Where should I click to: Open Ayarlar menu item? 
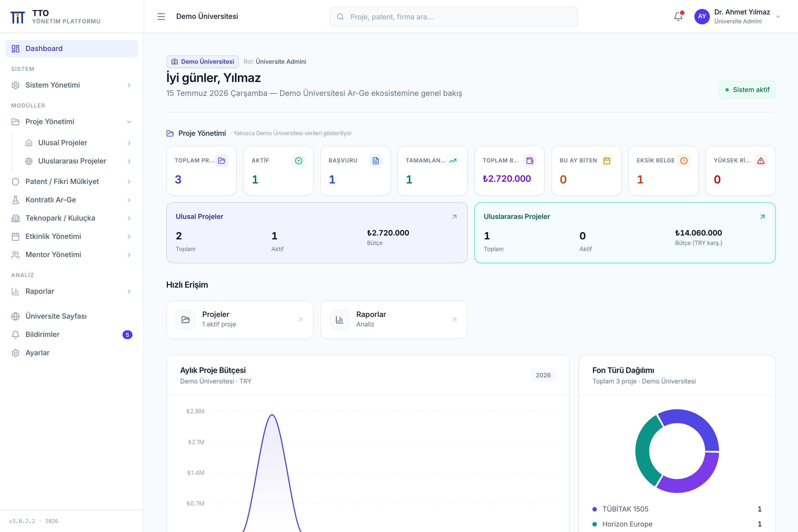(x=71, y=353)
